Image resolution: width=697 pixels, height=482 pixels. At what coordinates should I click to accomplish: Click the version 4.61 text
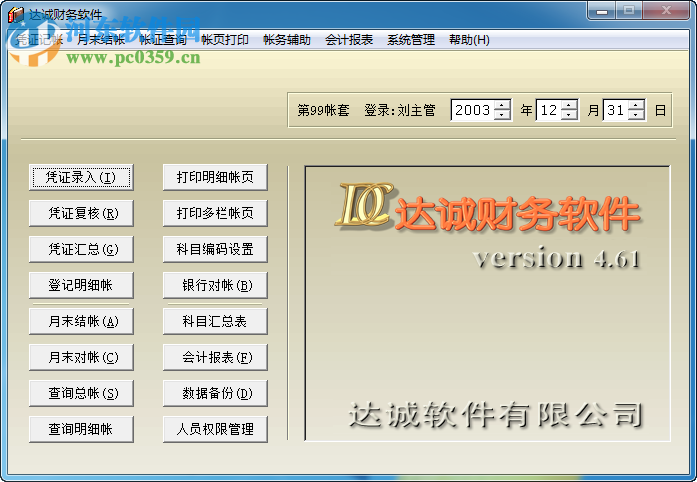pos(557,258)
